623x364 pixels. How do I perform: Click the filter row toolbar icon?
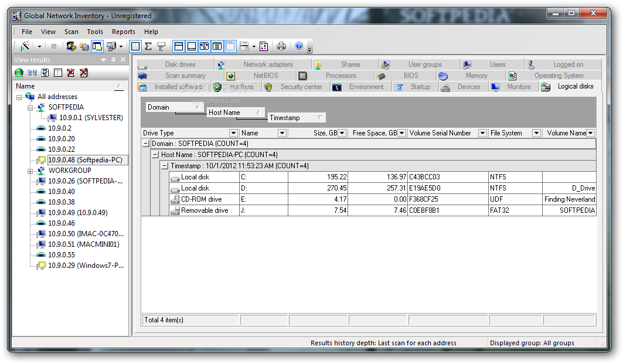click(161, 46)
